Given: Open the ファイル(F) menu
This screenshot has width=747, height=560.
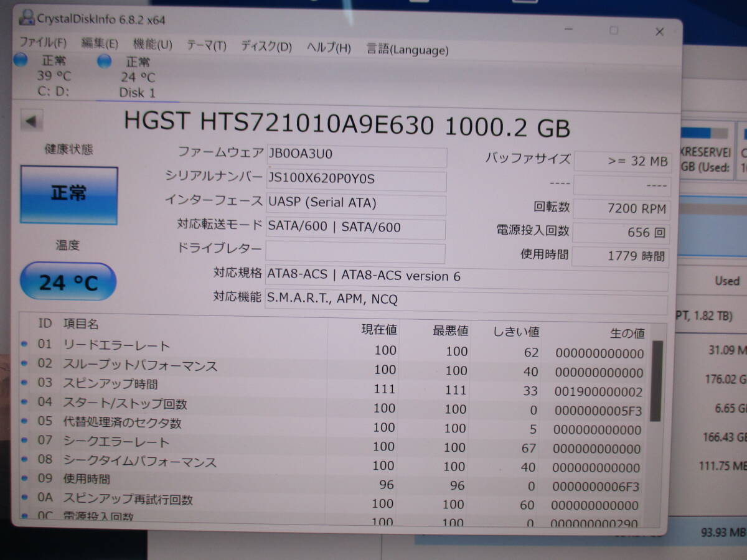Looking at the screenshot, I should click(42, 43).
